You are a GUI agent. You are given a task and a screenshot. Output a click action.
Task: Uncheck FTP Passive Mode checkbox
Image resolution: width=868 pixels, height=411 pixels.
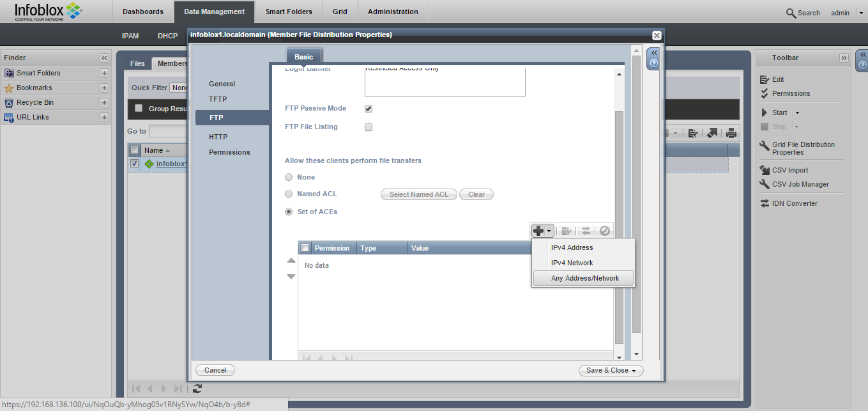coord(369,109)
